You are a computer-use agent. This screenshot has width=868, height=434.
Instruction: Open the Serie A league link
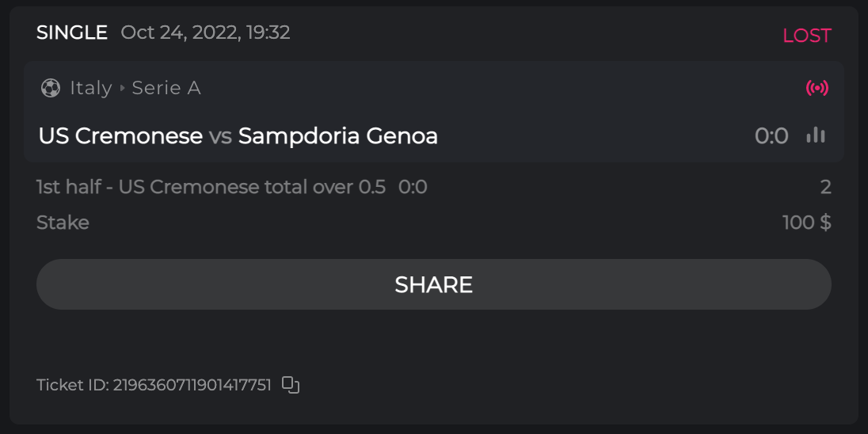[166, 88]
